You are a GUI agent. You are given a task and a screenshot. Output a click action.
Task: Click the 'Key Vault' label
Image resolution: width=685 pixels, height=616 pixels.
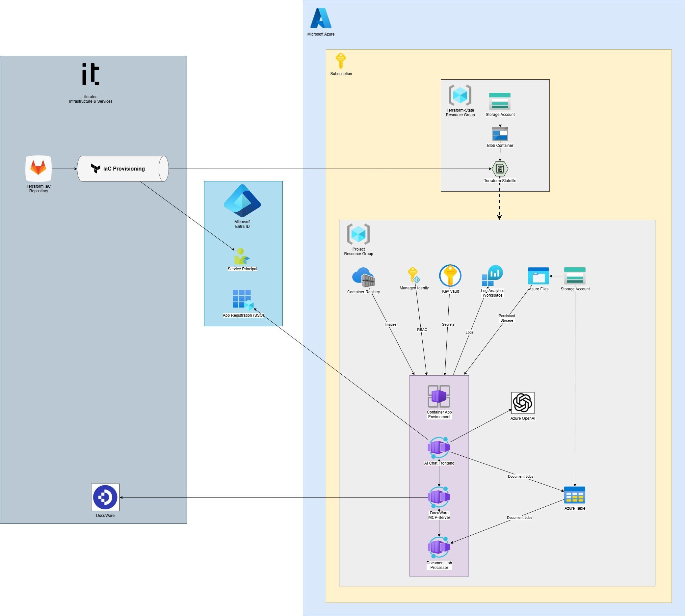tap(450, 291)
